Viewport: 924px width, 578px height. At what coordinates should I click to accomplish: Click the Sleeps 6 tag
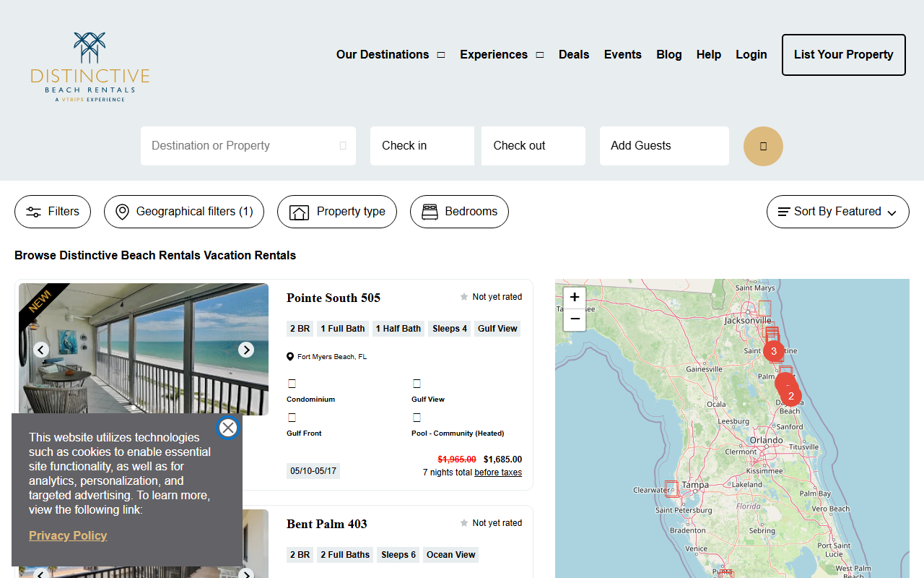point(398,555)
